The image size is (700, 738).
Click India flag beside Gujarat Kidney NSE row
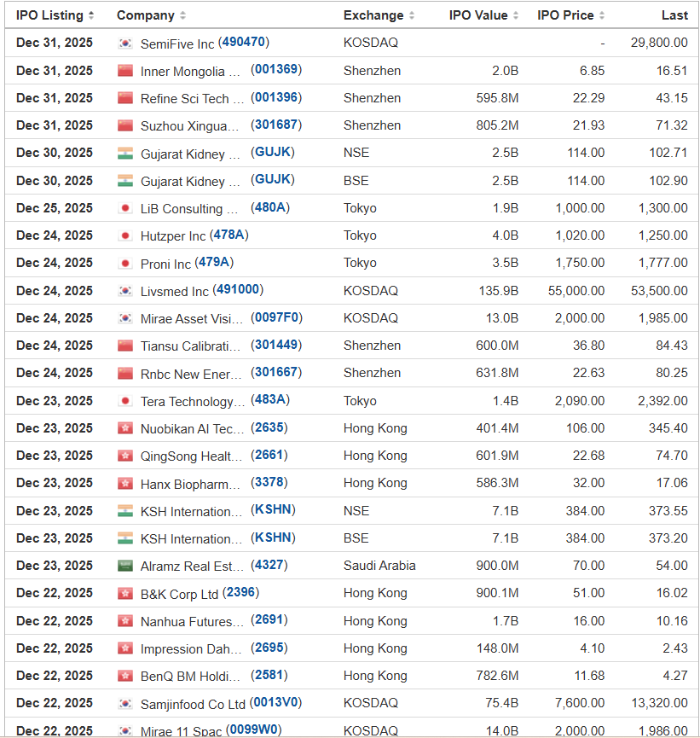125,154
